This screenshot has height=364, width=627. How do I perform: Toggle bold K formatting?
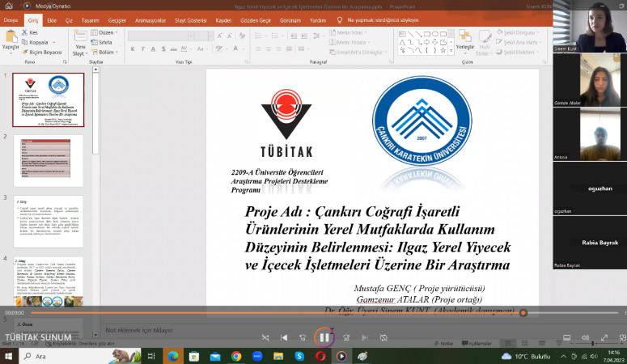tap(133, 49)
